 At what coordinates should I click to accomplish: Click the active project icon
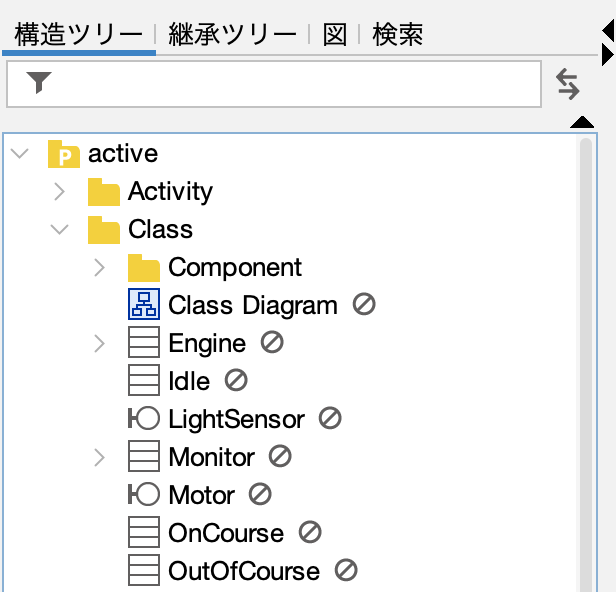(64, 154)
